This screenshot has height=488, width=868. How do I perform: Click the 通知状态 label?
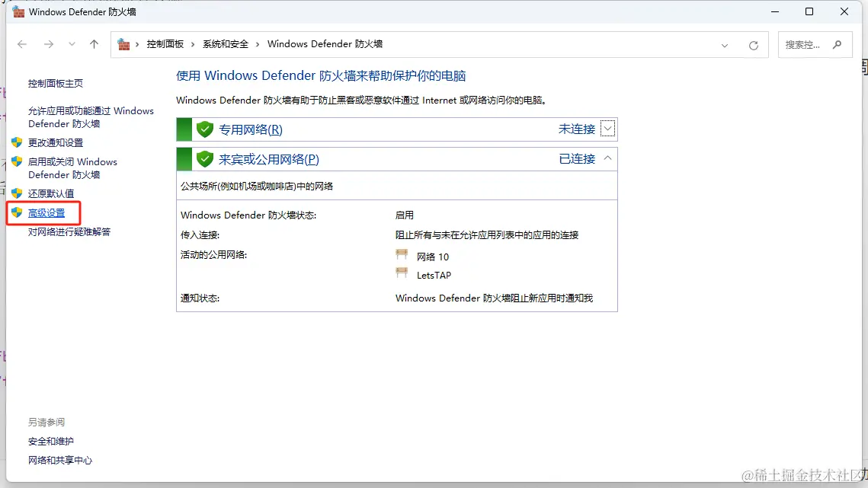pyautogui.click(x=200, y=298)
